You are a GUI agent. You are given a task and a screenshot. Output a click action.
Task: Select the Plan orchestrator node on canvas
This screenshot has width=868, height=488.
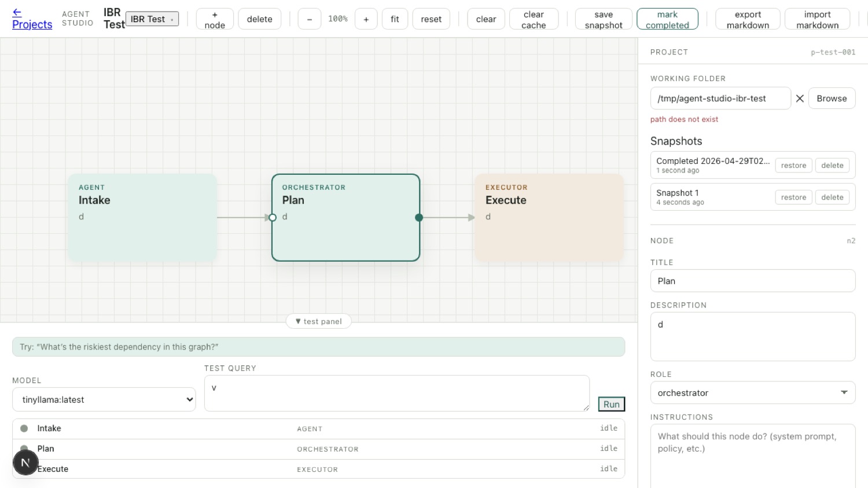click(345, 218)
